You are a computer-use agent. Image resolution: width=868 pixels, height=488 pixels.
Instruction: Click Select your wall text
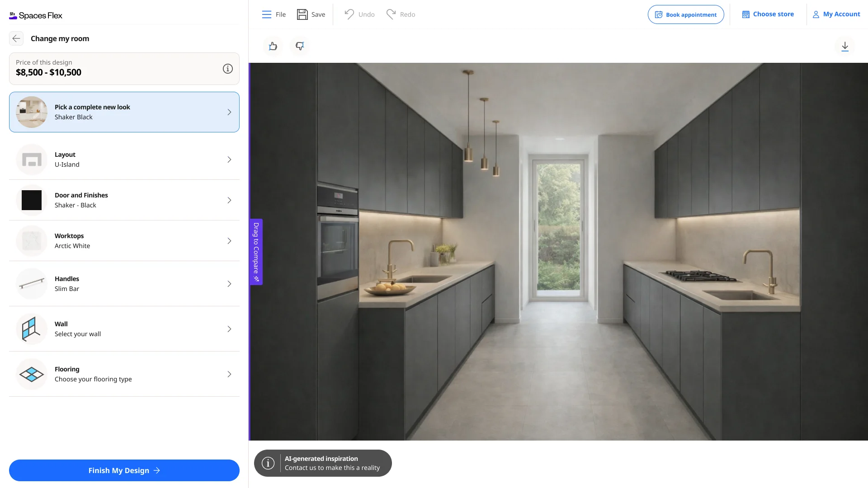[x=78, y=334]
